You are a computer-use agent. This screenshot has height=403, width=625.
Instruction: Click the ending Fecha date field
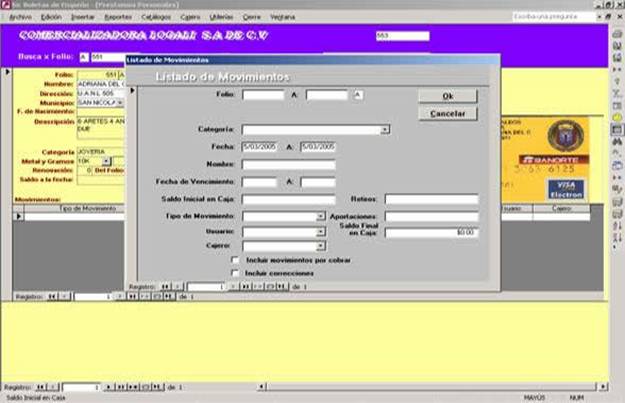pos(318,147)
